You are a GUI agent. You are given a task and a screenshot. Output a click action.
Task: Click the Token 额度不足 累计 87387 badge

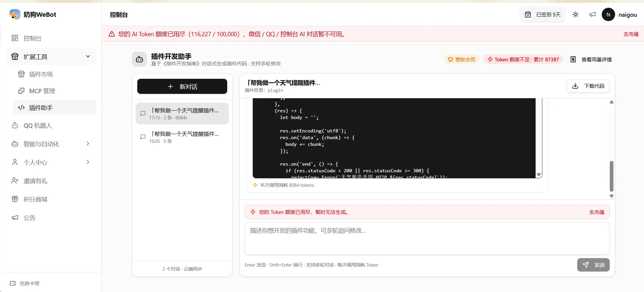[523, 59]
